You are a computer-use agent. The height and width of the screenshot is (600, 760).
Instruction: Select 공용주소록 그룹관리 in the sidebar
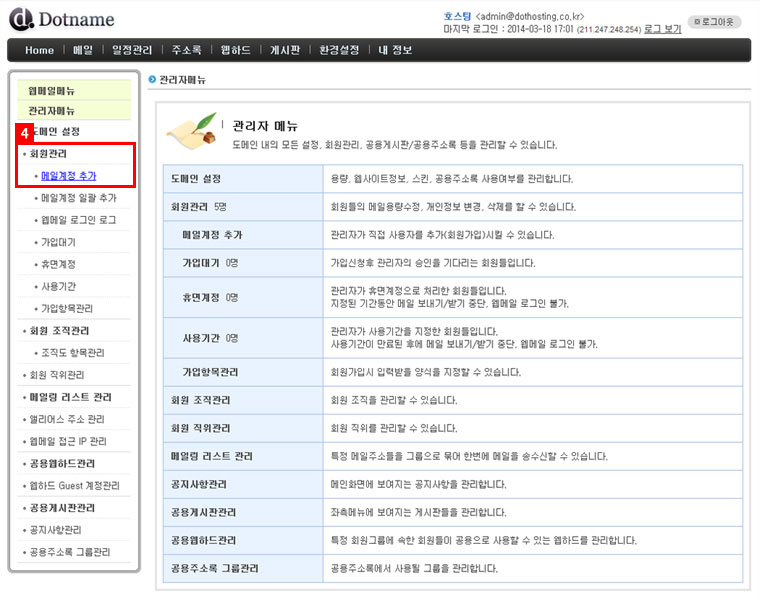pos(70,552)
